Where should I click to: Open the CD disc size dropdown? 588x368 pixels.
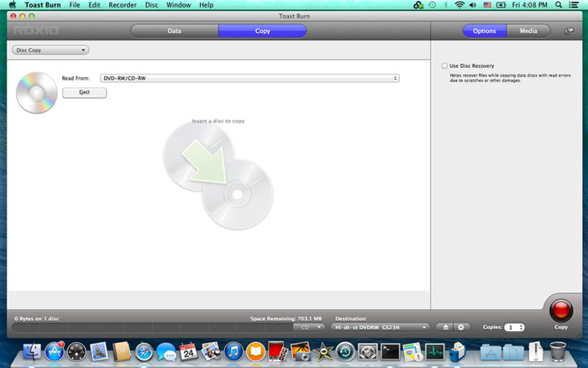click(308, 327)
